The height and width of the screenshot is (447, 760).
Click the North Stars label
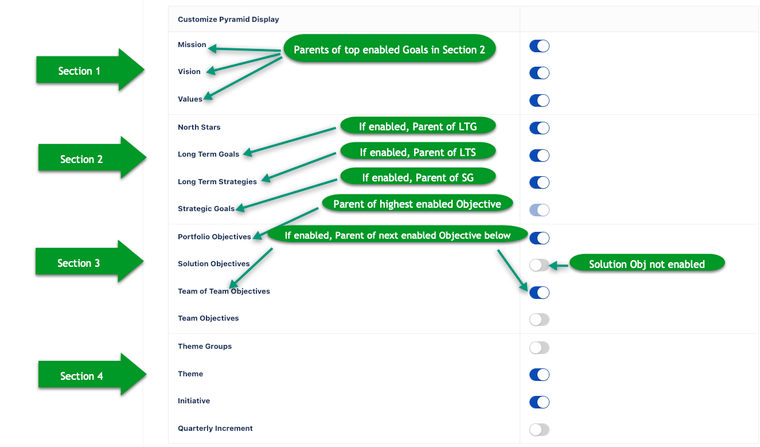pyautogui.click(x=199, y=127)
